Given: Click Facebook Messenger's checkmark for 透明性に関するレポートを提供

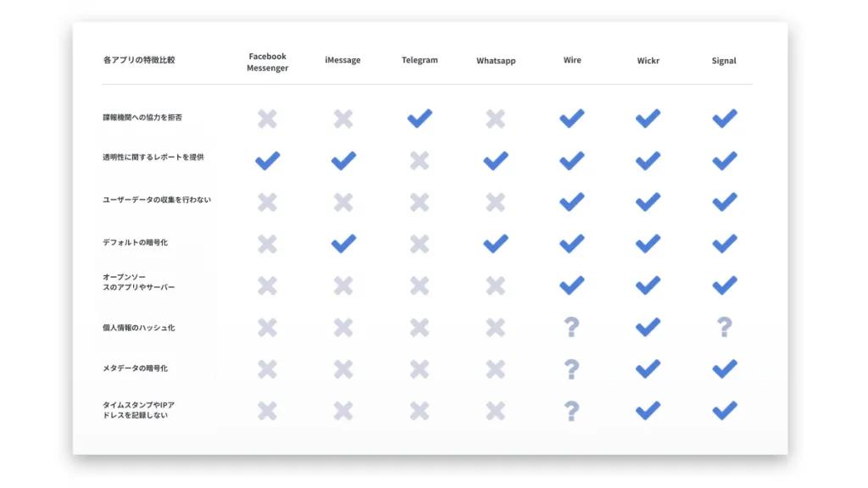Looking at the screenshot, I should pyautogui.click(x=267, y=160).
